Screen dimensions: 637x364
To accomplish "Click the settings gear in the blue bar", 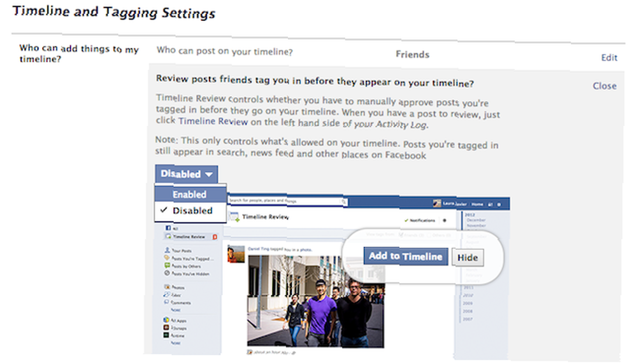I will [499, 204].
